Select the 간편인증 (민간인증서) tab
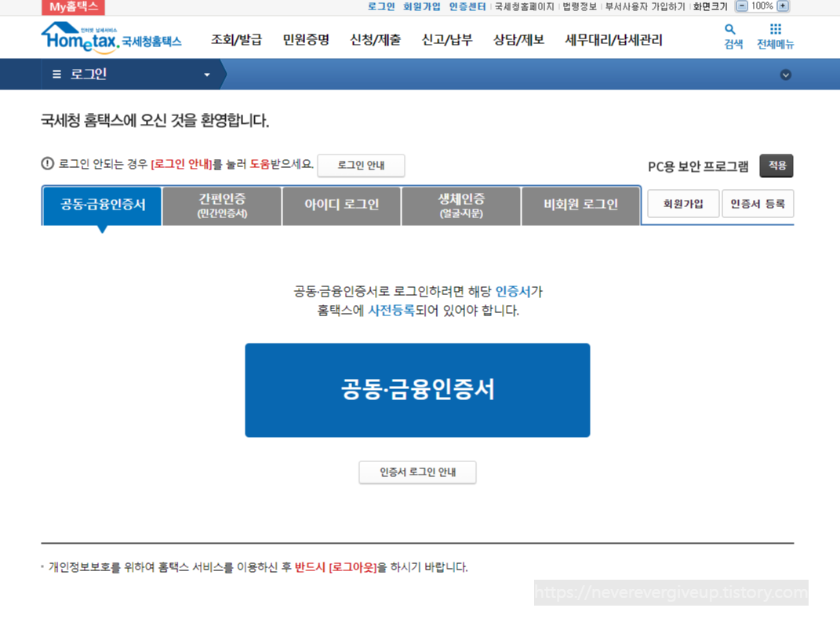This screenshot has height=637, width=840. pyautogui.click(x=222, y=206)
